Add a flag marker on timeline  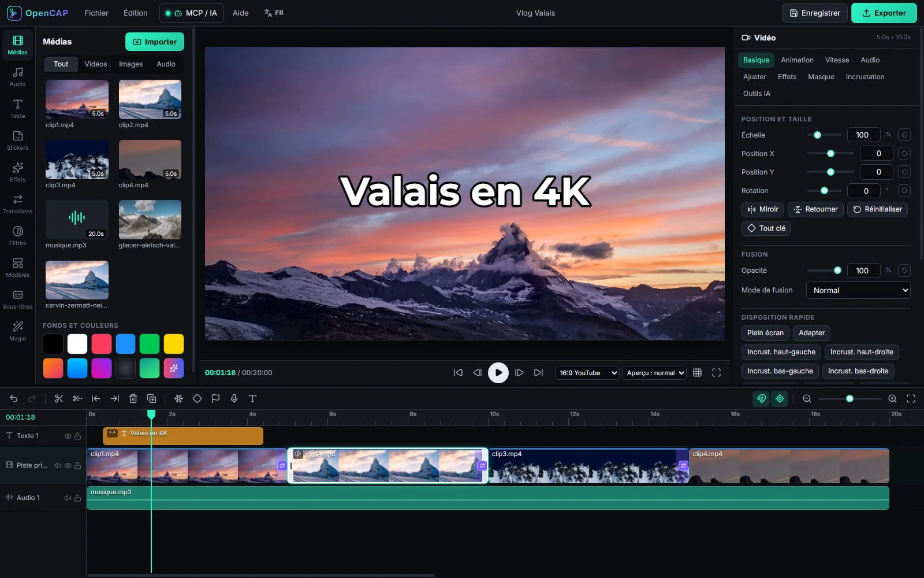click(215, 398)
